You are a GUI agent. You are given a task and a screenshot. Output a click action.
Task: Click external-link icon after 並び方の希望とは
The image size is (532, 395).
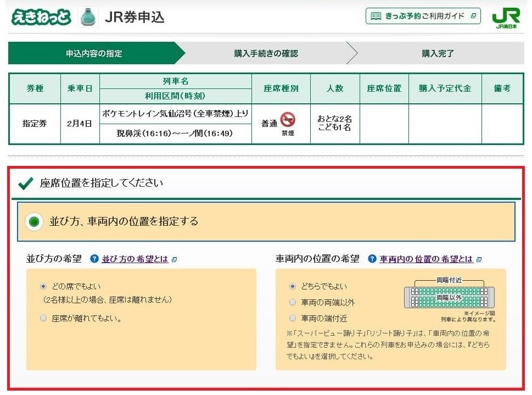pyautogui.click(x=175, y=259)
